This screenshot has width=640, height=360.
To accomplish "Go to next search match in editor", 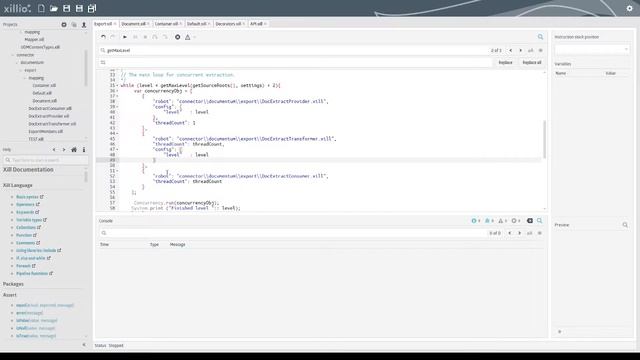I will click(x=520, y=50).
